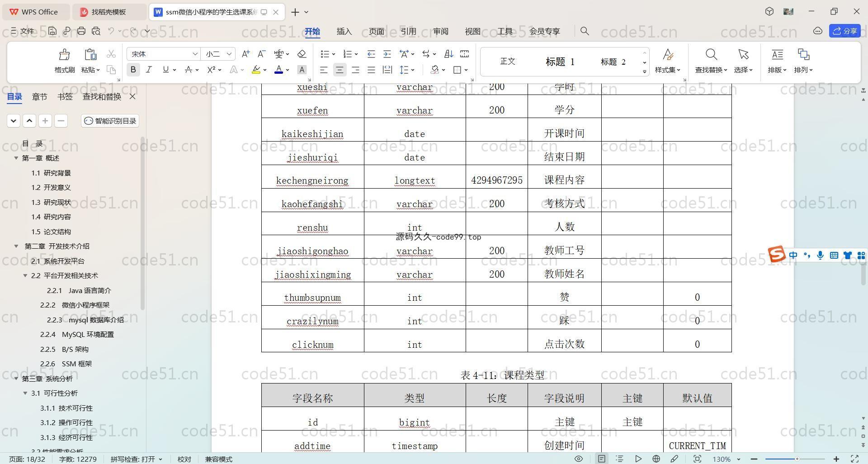Open the 插入 ribbon tab

point(344,31)
